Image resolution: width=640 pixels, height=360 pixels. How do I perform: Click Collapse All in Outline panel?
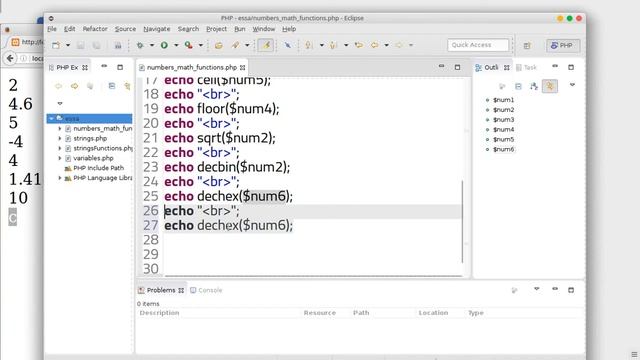[518, 86]
